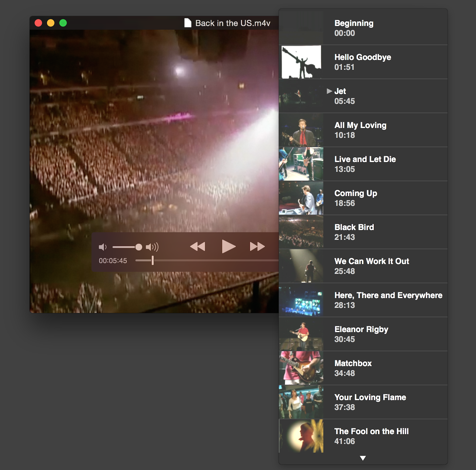
Task: Click the 21:43 timestamp
Action: tap(344, 237)
